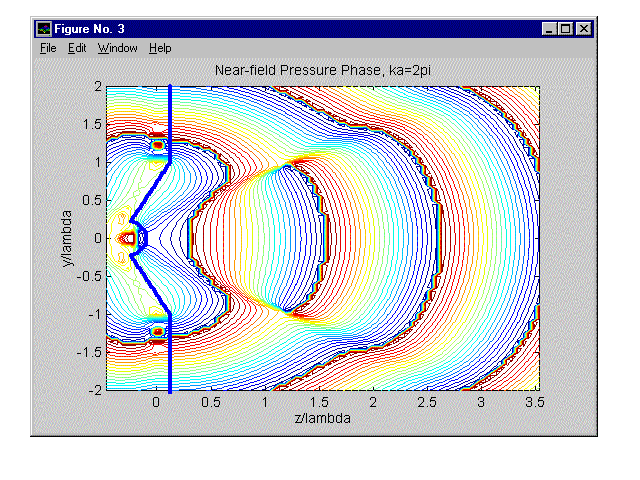Click the y-axis tick label '-1.5'
The image size is (640, 480).
pyautogui.click(x=89, y=352)
